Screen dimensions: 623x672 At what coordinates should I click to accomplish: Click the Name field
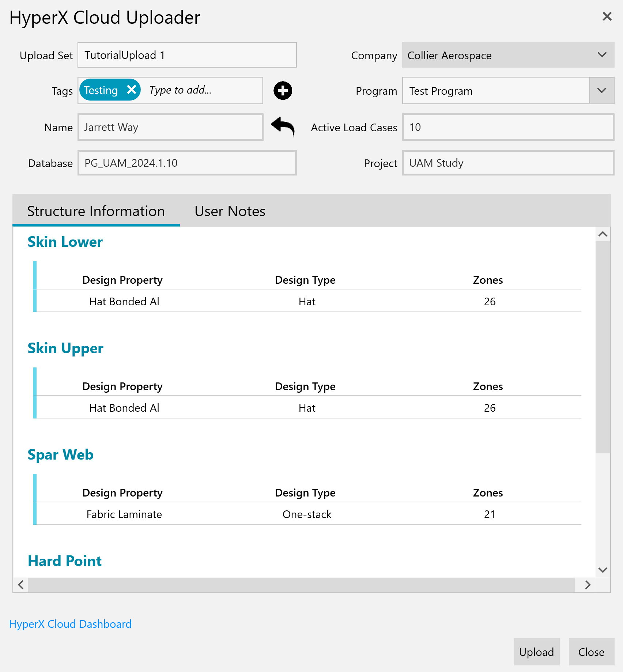[x=170, y=127]
